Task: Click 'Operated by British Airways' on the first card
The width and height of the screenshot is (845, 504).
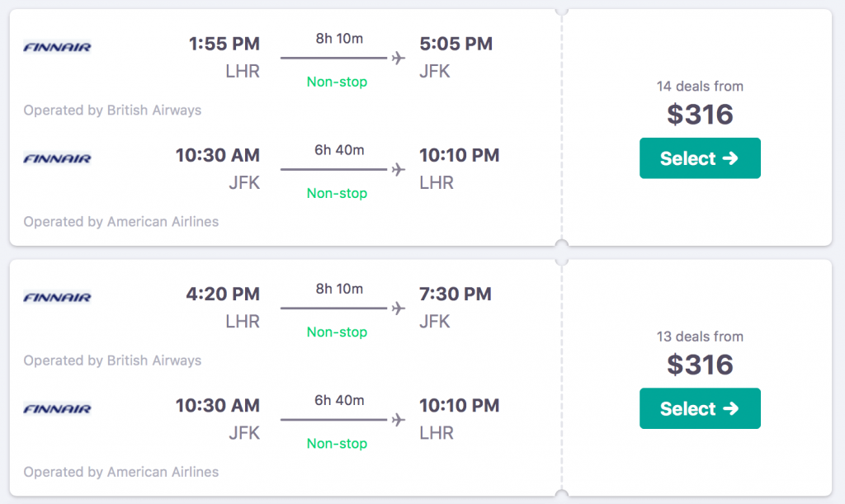Action: click(112, 110)
